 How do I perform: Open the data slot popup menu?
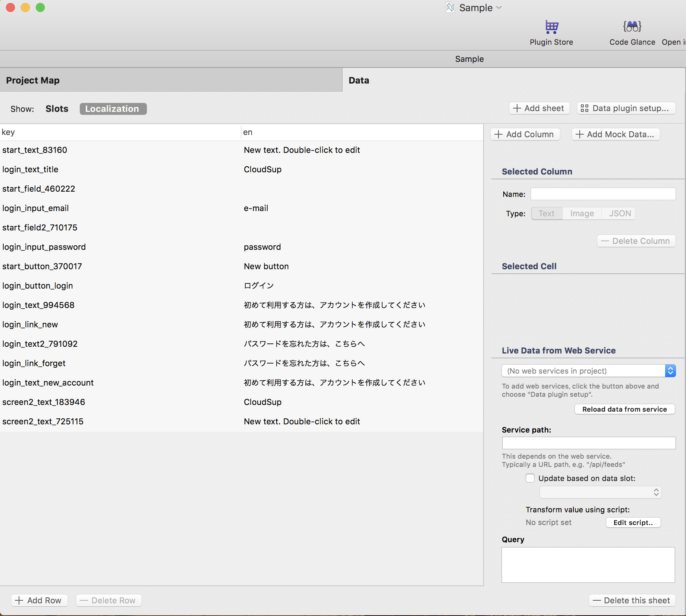click(600, 492)
